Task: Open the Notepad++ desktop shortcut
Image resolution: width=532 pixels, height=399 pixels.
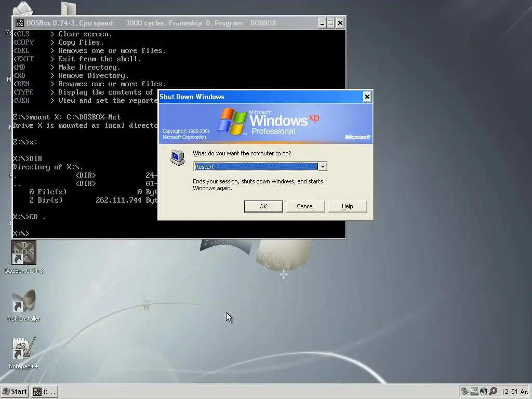Action: (24, 353)
